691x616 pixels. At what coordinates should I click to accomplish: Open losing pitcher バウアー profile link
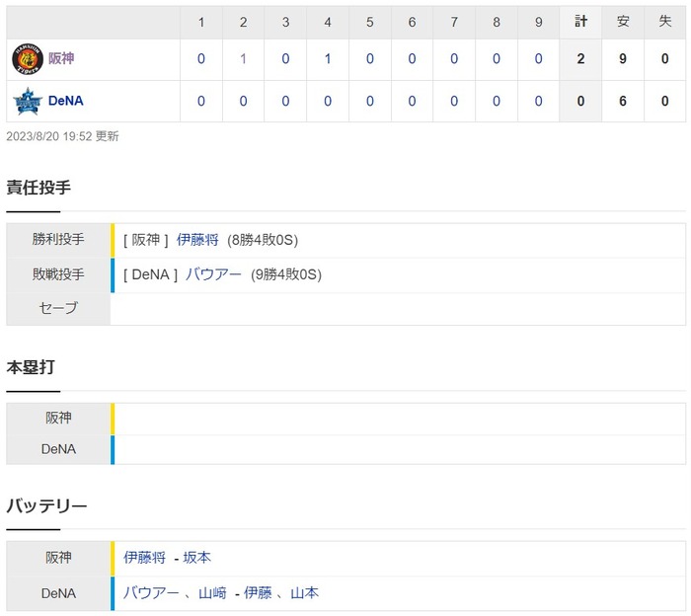[213, 274]
